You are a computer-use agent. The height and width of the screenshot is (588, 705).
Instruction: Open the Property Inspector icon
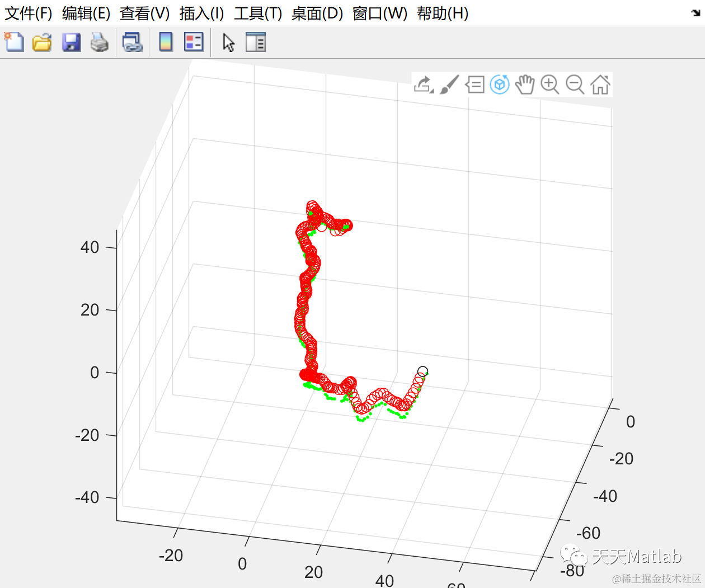[256, 42]
